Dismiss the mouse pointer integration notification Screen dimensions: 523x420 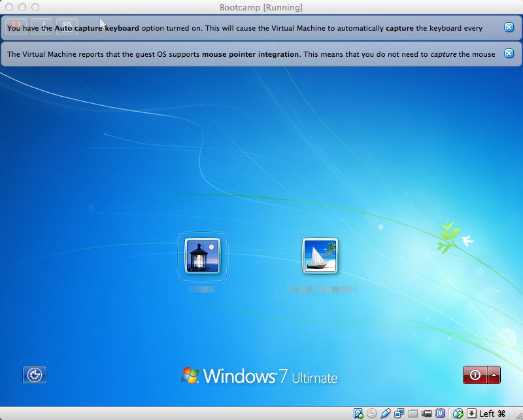(509, 54)
